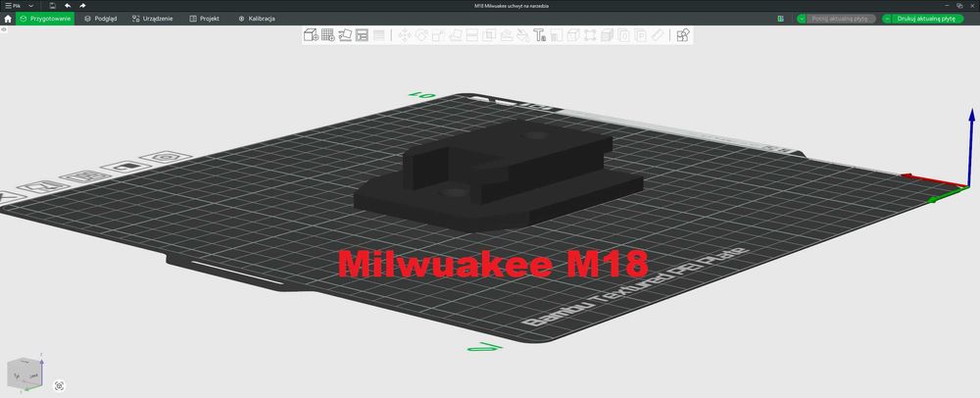Select the Move gizmo tool
The width and height of the screenshot is (980, 398).
coord(405,35)
